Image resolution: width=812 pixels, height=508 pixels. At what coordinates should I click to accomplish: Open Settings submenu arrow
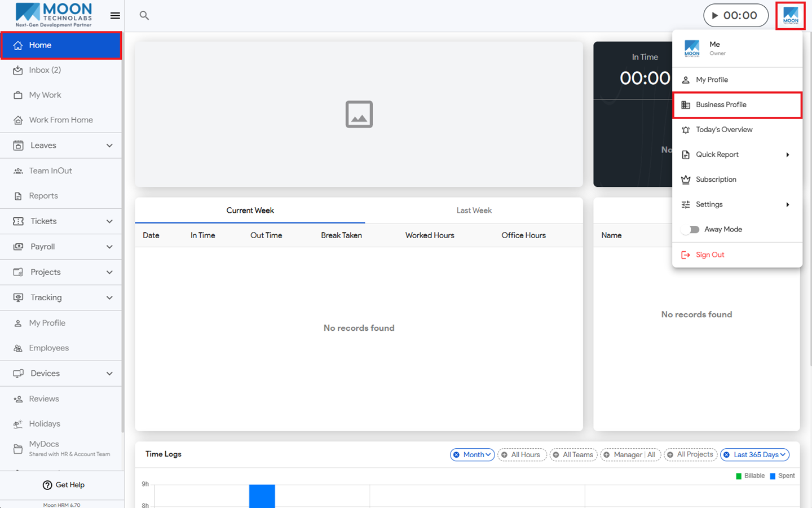tap(788, 204)
